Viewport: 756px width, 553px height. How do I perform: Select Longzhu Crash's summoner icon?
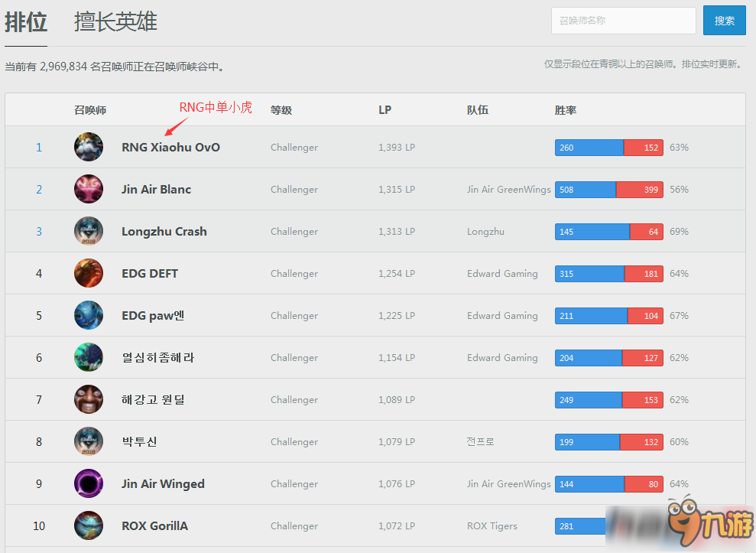(89, 231)
